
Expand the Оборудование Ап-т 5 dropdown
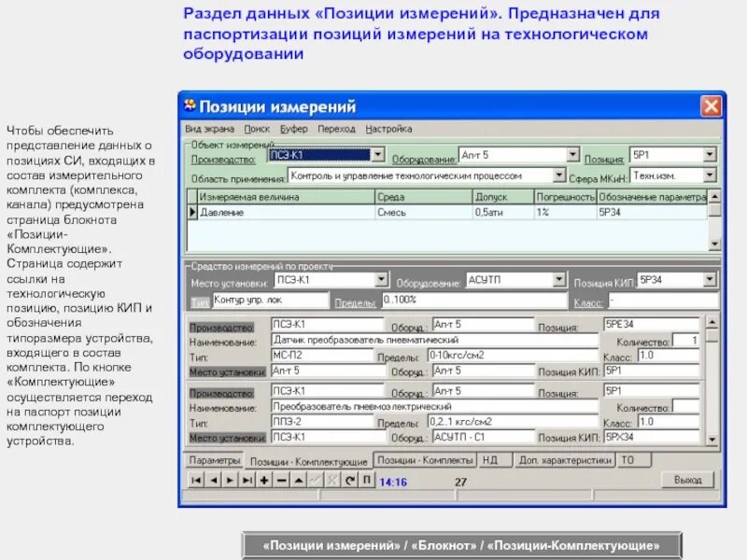572,155
